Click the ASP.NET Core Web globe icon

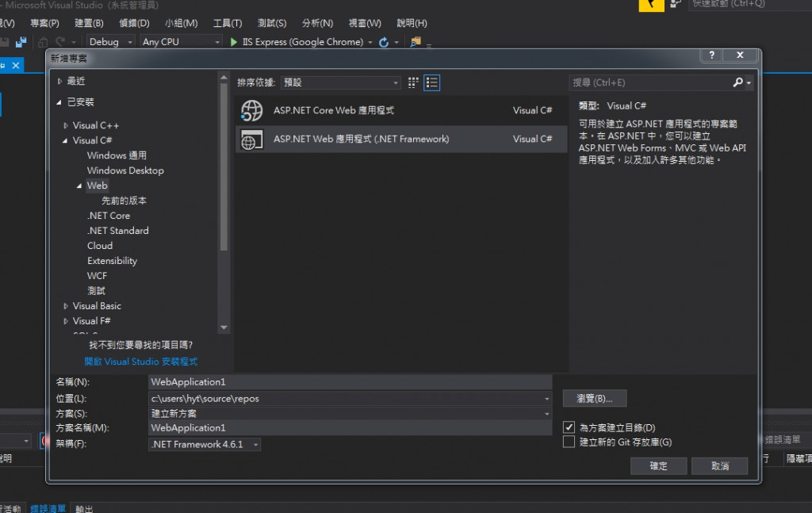252,110
